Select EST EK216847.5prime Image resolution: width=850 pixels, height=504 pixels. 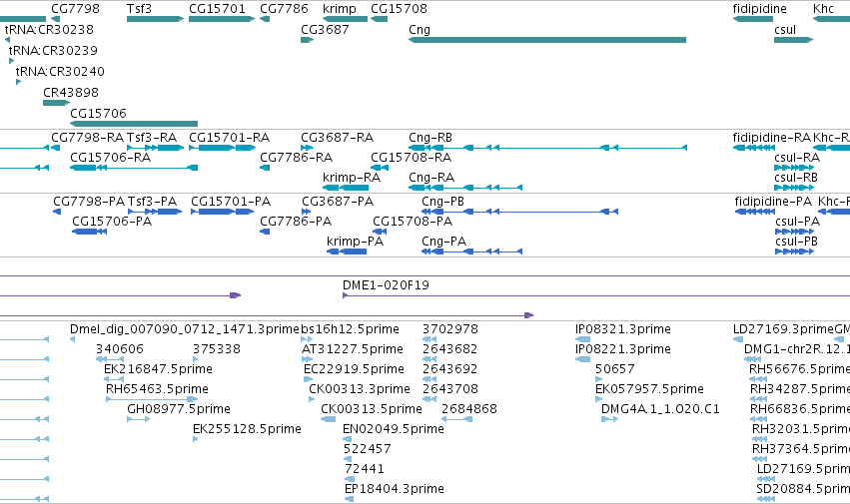click(114, 379)
